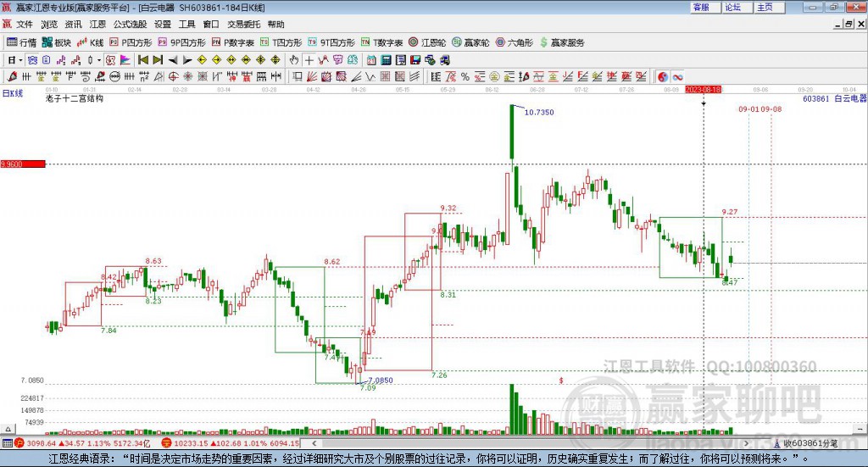Toggle the crosshair cursor tool
Screen dimensions: 868x467
(x=309, y=60)
